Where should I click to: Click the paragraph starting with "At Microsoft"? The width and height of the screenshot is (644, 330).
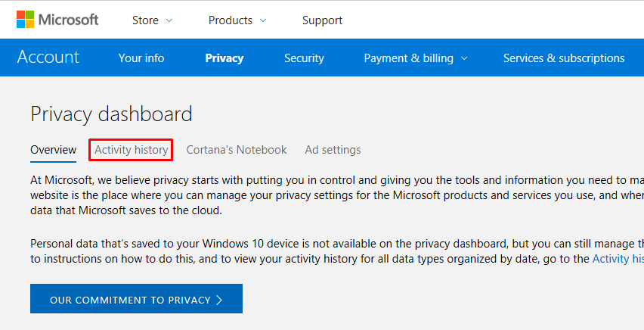[x=333, y=195]
